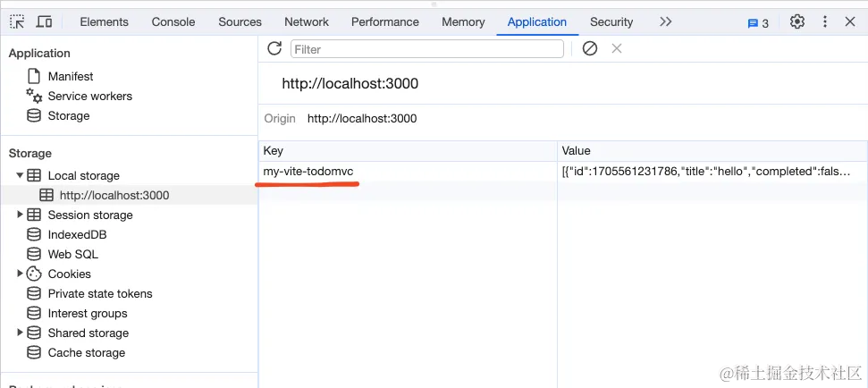868x388 pixels.
Task: Expand the Shared storage tree node
Action: click(20, 333)
